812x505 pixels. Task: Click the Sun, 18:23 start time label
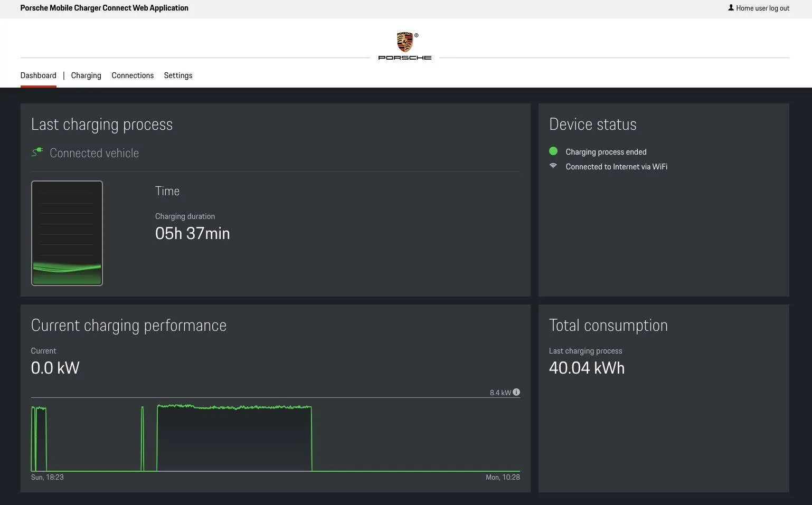tap(48, 477)
